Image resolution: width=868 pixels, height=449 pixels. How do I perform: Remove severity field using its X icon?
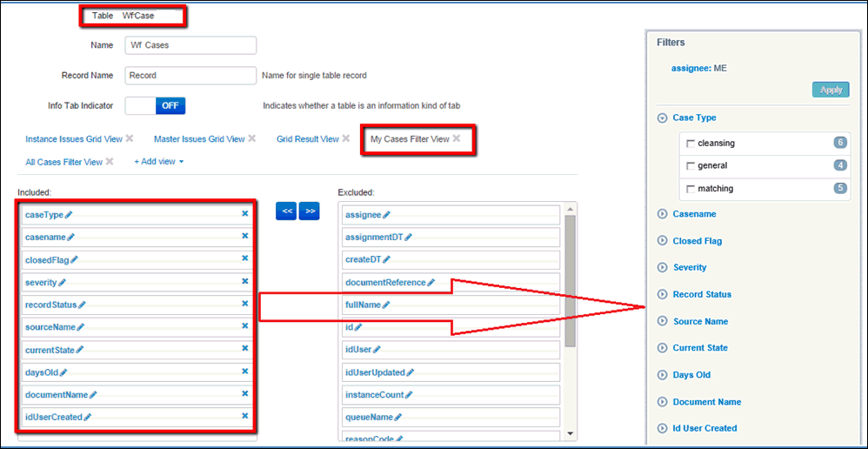tap(244, 281)
